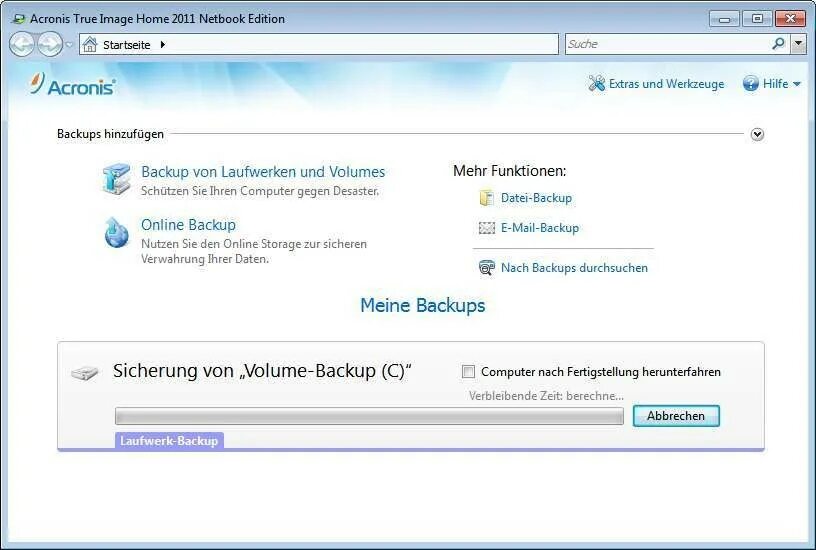The width and height of the screenshot is (816, 550).
Task: Click the Meine Backups heading
Action: pos(423,305)
